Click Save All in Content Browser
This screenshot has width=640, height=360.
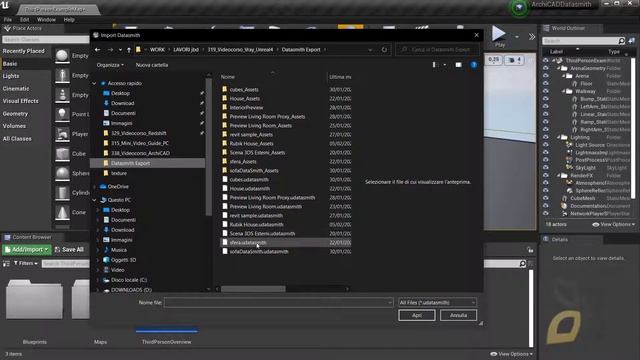[69, 249]
